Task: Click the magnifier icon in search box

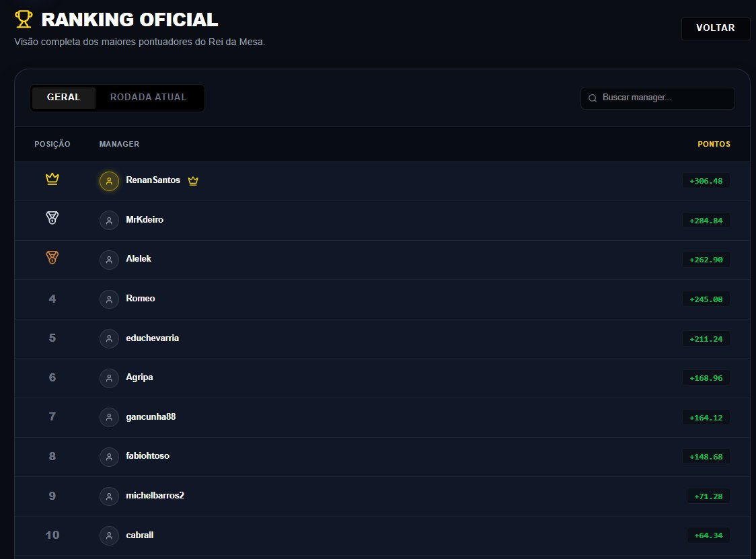Action: [593, 98]
